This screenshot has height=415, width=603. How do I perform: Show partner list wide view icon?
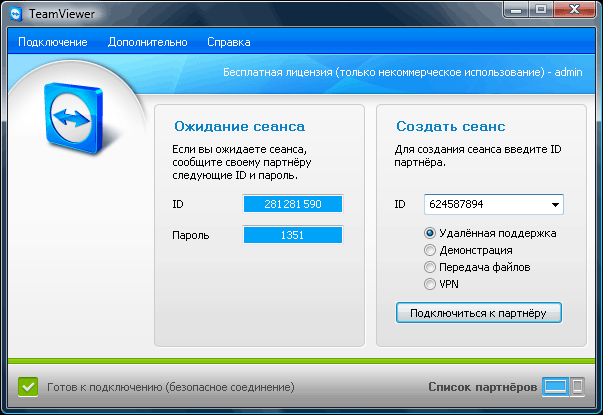pyautogui.click(x=555, y=387)
